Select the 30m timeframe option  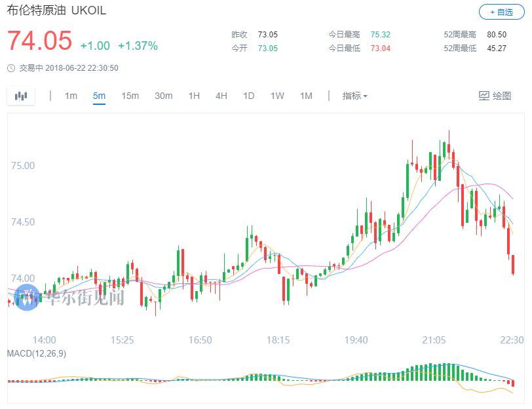[x=163, y=95]
